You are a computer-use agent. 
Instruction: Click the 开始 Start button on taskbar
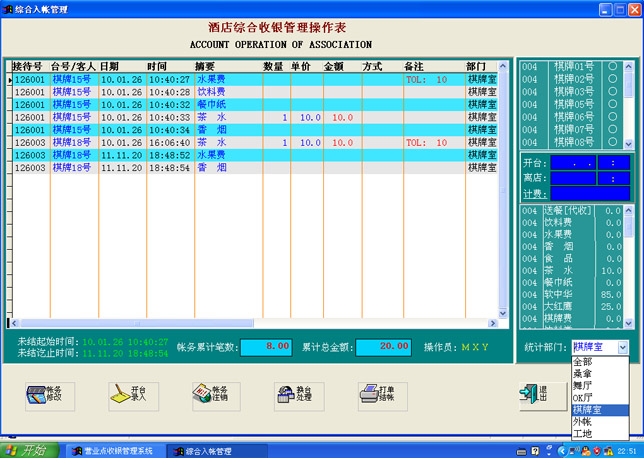pos(28,450)
